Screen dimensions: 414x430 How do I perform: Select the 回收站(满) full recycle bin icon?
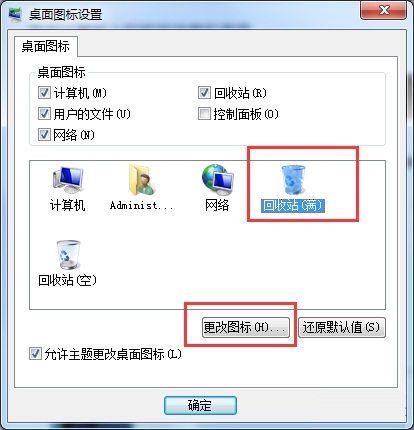click(293, 180)
